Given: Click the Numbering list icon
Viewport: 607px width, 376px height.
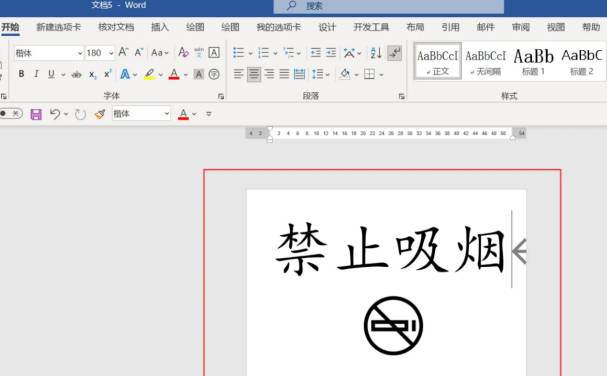Looking at the screenshot, I should pos(263,53).
